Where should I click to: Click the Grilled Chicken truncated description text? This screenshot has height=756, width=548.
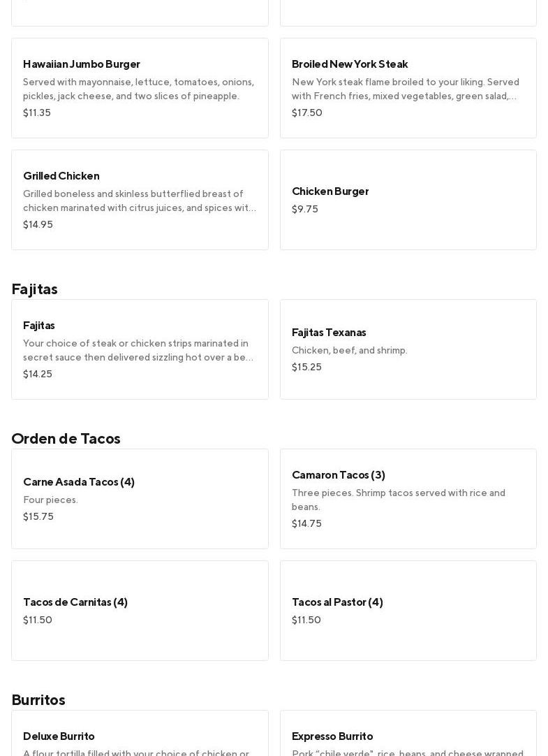[x=140, y=201]
